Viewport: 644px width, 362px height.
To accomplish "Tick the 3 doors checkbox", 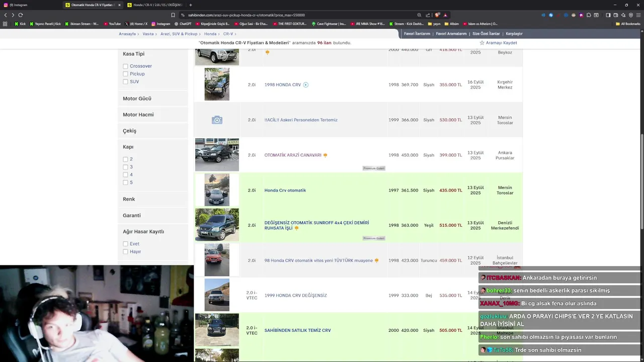I will click(x=125, y=167).
